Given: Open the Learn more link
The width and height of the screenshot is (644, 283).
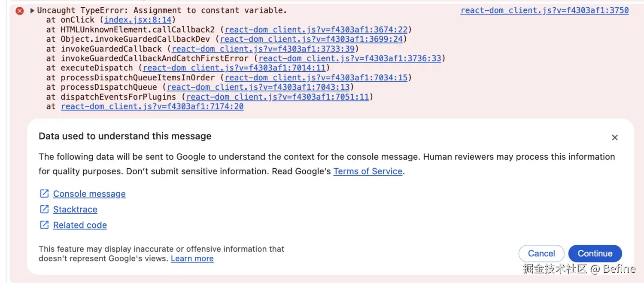Looking at the screenshot, I should (x=192, y=259).
